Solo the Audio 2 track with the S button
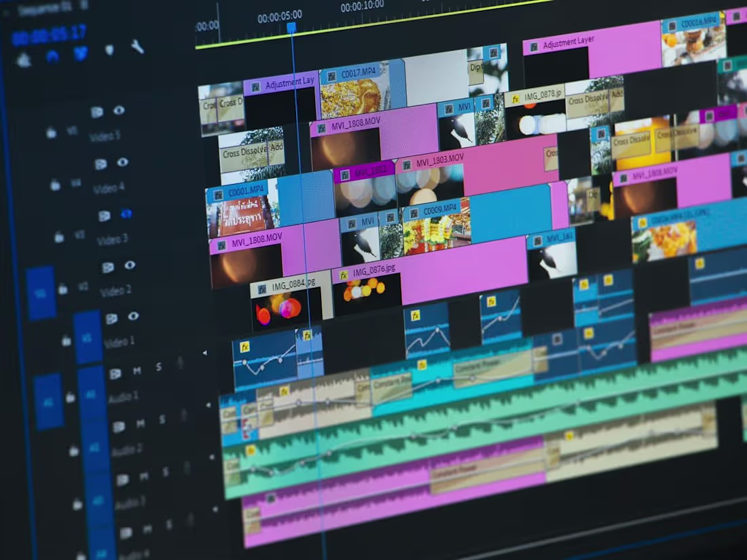This screenshot has height=560, width=747. [162, 419]
